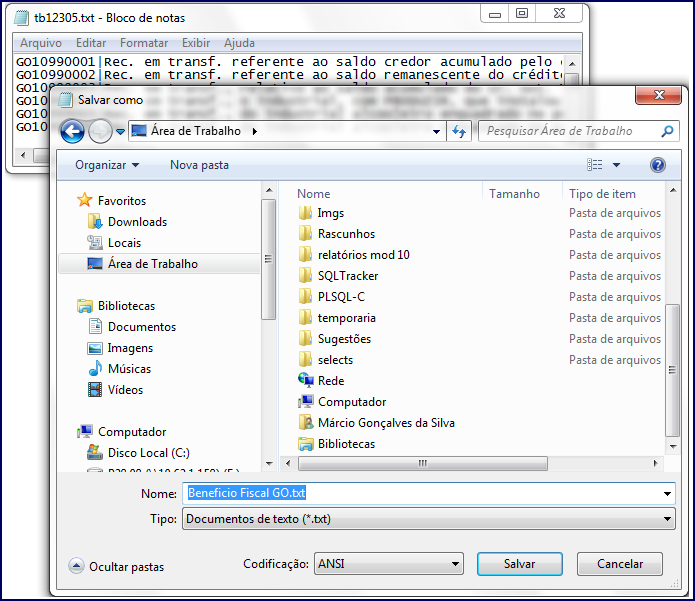Click the selects folder icon
The height and width of the screenshot is (601, 695).
[305, 359]
